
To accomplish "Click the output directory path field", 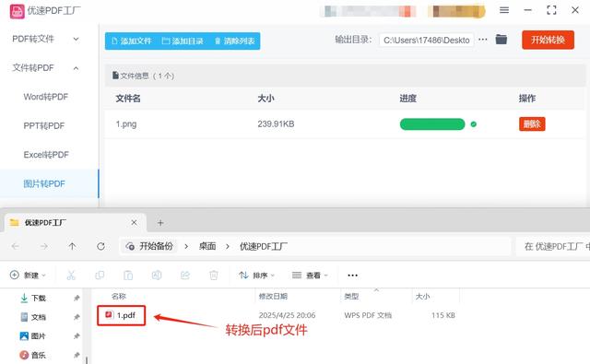I will click(x=426, y=41).
